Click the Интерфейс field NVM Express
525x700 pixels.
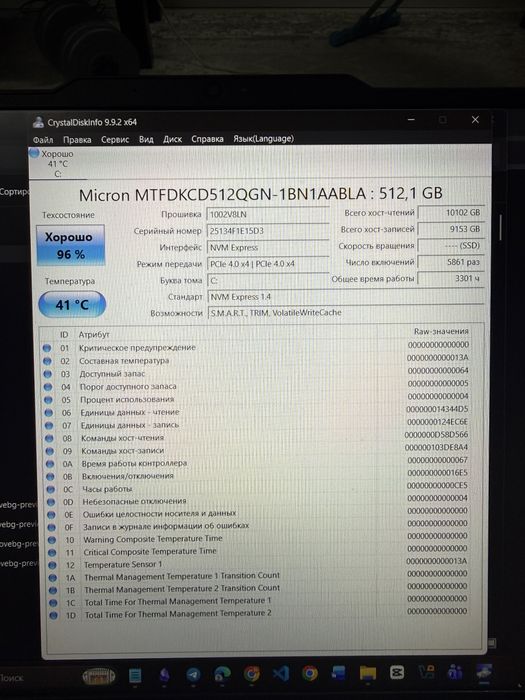[268, 247]
